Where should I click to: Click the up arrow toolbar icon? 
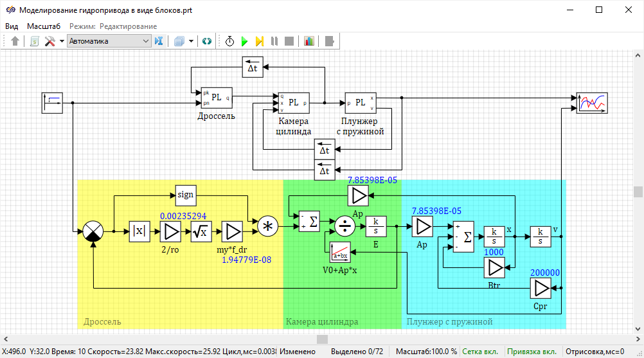pos(15,41)
